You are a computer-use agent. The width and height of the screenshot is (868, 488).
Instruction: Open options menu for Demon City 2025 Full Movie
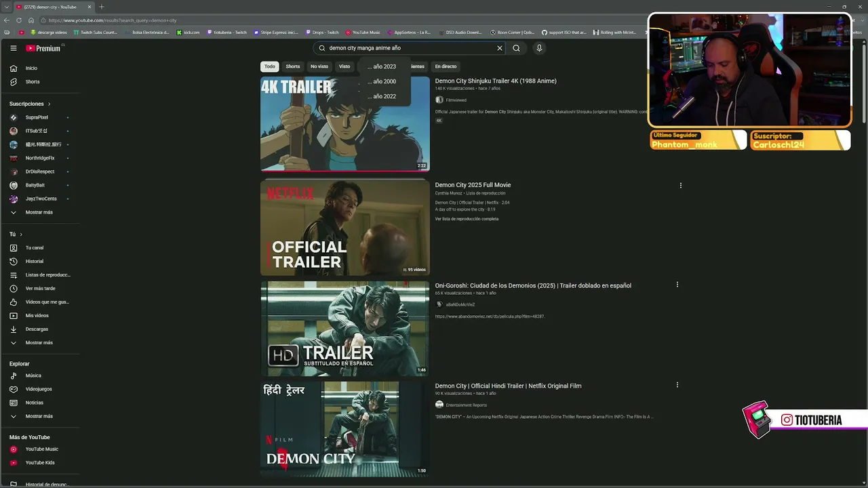[680, 185]
